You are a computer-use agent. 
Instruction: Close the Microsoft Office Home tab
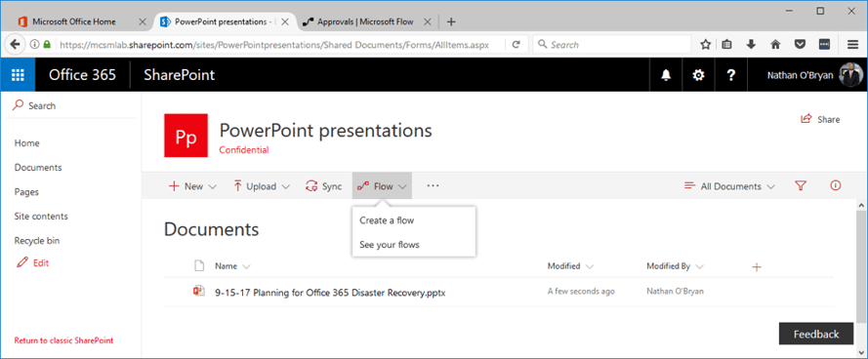pyautogui.click(x=142, y=22)
